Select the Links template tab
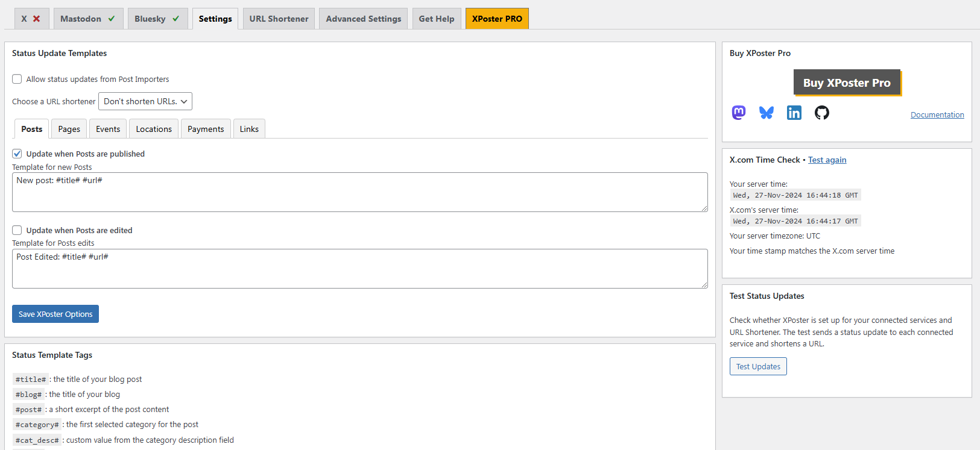The image size is (980, 450). pos(249,129)
